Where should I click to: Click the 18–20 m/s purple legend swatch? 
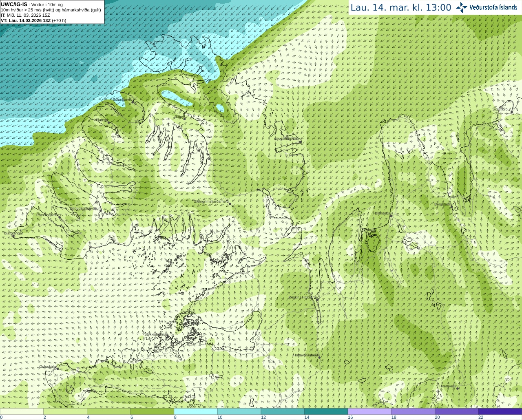tap(413, 411)
